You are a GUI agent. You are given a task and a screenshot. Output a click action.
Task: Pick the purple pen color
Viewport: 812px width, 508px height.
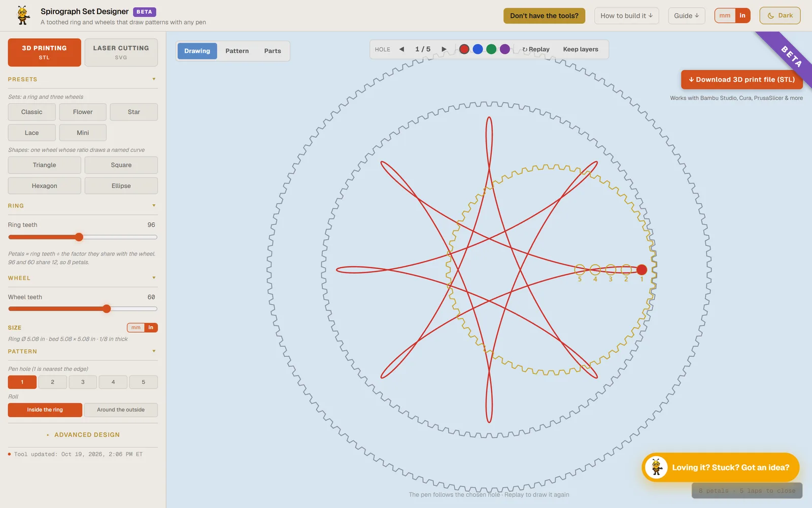click(x=505, y=49)
